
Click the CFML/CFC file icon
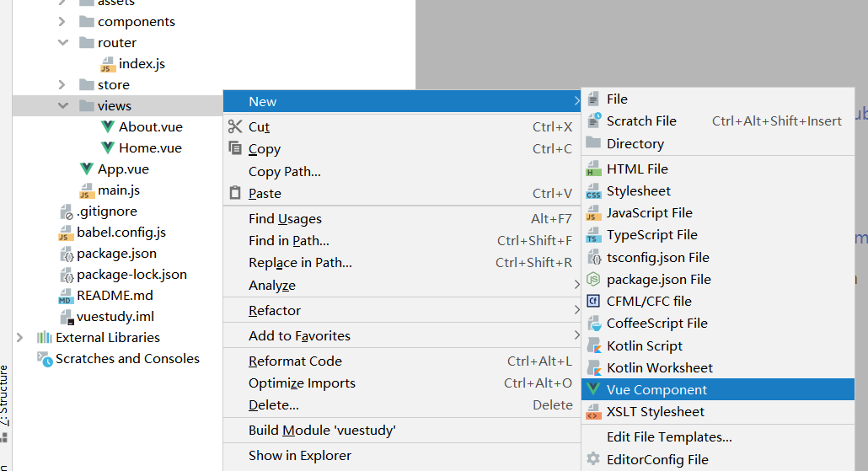(593, 301)
